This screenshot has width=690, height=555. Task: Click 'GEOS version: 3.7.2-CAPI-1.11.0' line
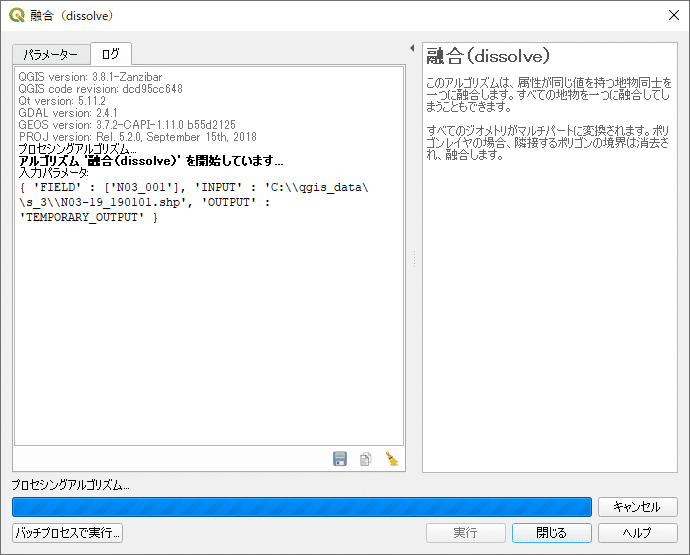click(x=127, y=125)
